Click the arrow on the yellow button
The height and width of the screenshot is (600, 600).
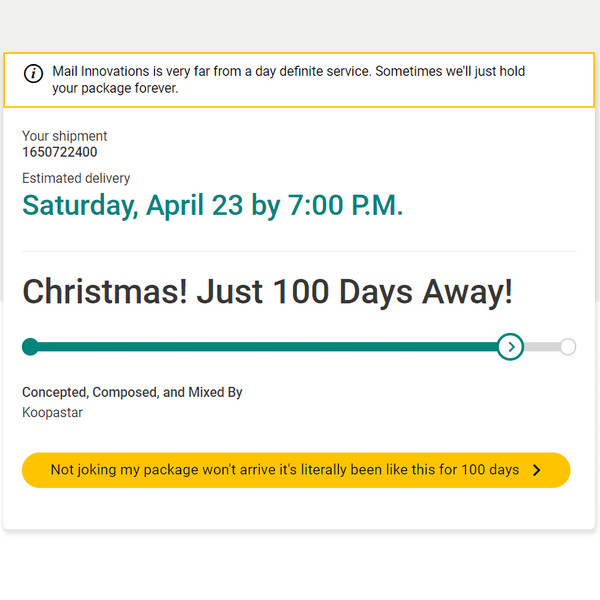[x=537, y=470]
